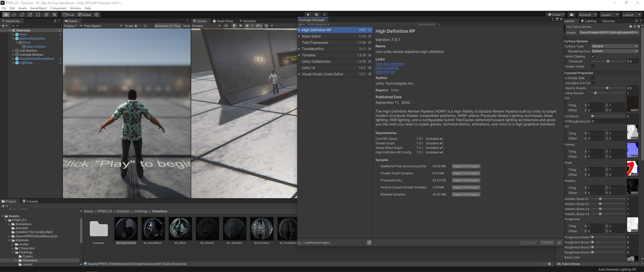Open Unity Registry dropdown

coord(318,25)
